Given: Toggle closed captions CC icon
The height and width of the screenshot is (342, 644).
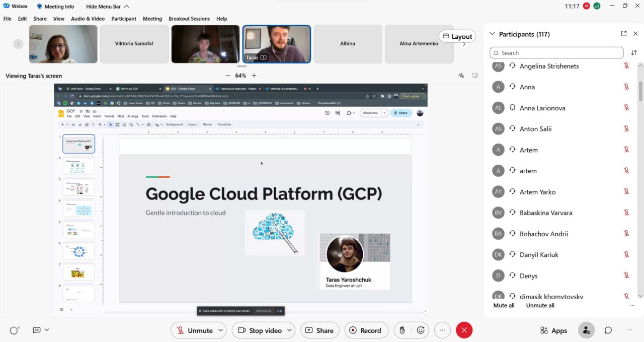Looking at the screenshot, I should 36,330.
